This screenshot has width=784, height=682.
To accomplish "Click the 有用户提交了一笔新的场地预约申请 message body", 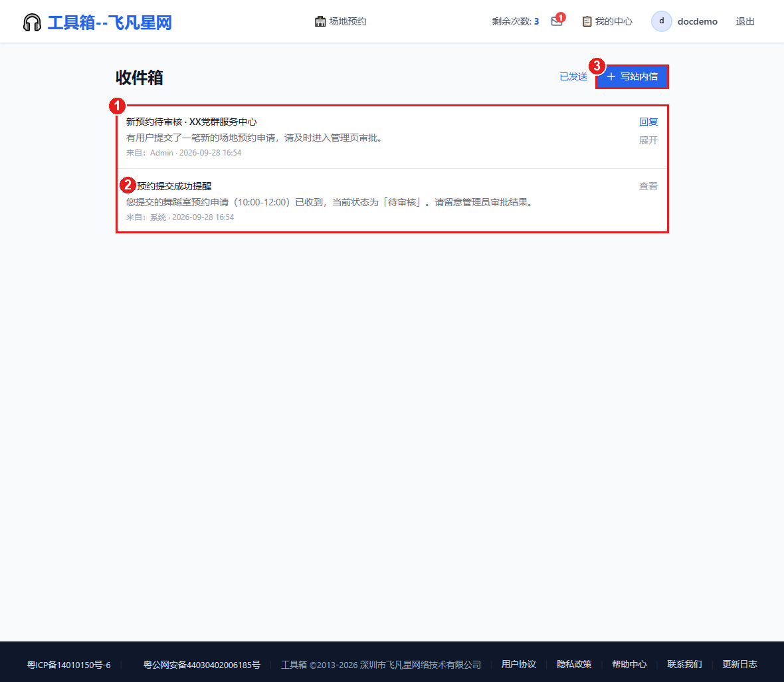I will [255, 138].
